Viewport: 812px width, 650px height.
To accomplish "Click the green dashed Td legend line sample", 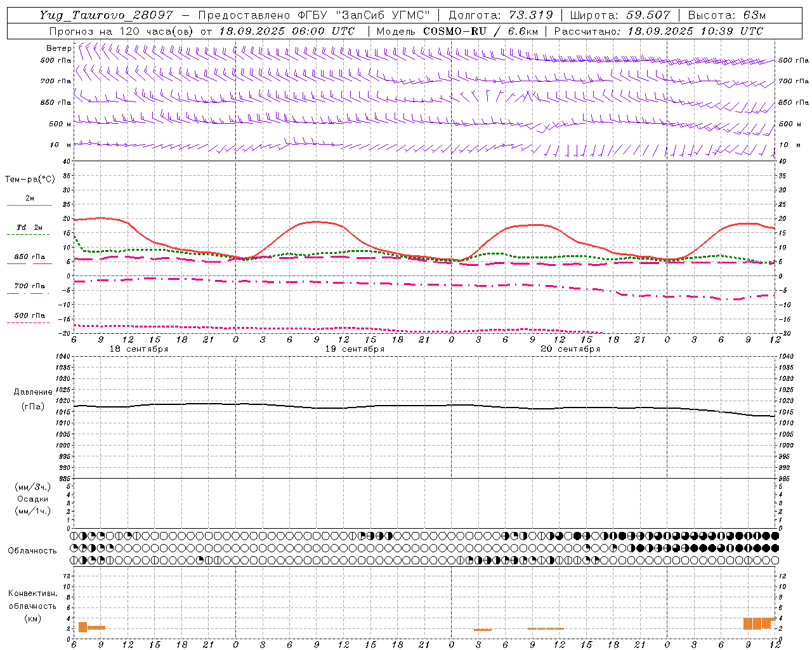I will point(28,235).
